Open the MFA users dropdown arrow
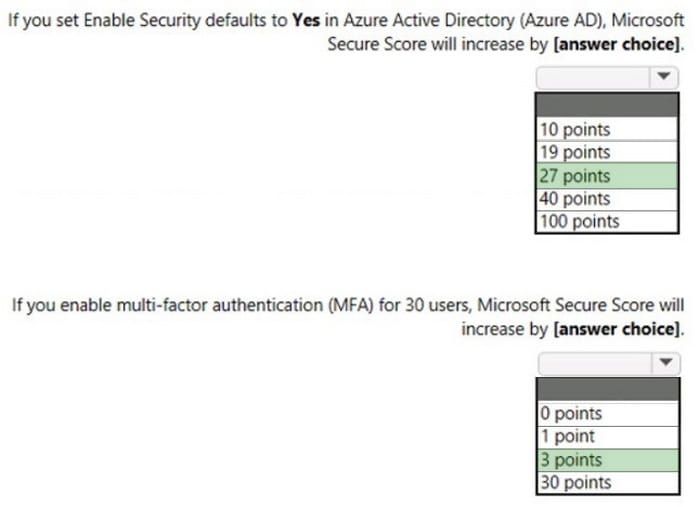The height and width of the screenshot is (507, 700). (666, 363)
